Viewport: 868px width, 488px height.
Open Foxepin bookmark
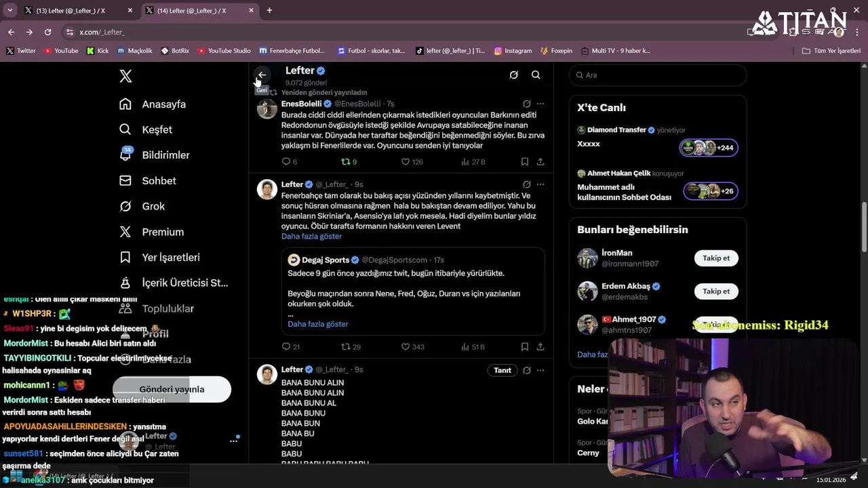click(556, 51)
